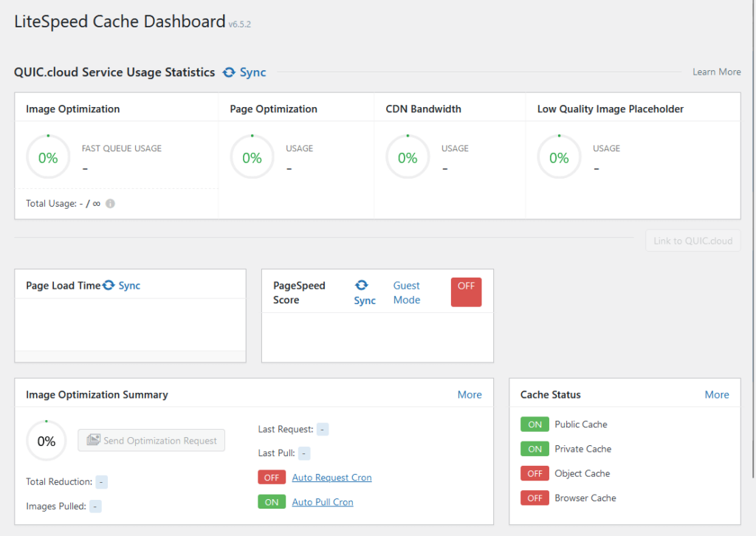Image resolution: width=756 pixels, height=536 pixels.
Task: Toggle the Guest Mode OFF badge
Action: tap(467, 292)
